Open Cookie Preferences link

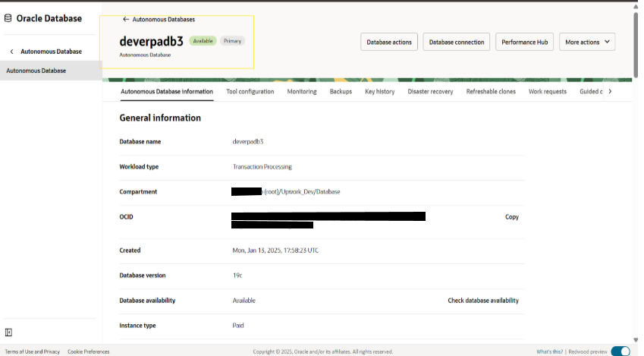(x=88, y=351)
